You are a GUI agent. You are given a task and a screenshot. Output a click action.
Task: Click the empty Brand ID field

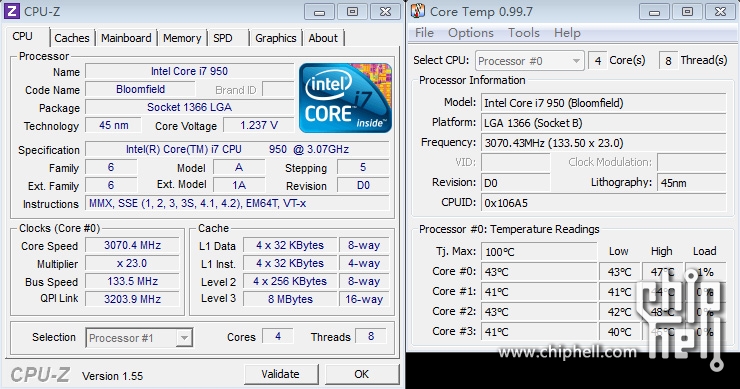click(x=278, y=89)
